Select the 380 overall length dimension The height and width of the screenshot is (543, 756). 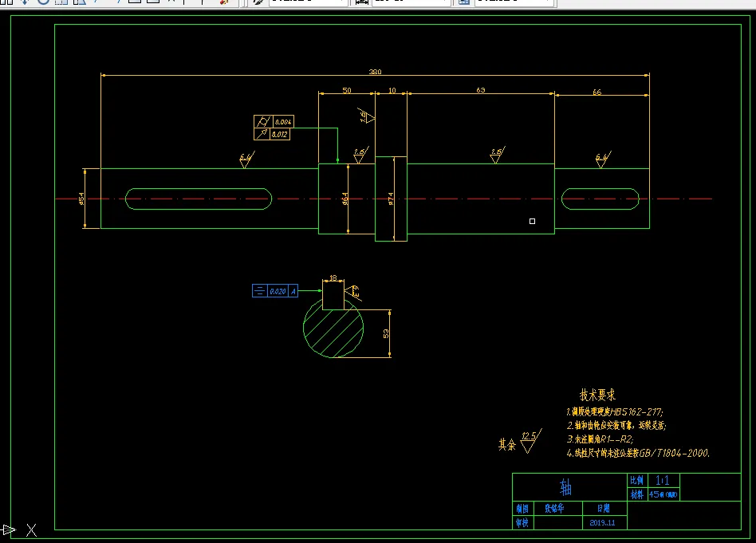[375, 72]
